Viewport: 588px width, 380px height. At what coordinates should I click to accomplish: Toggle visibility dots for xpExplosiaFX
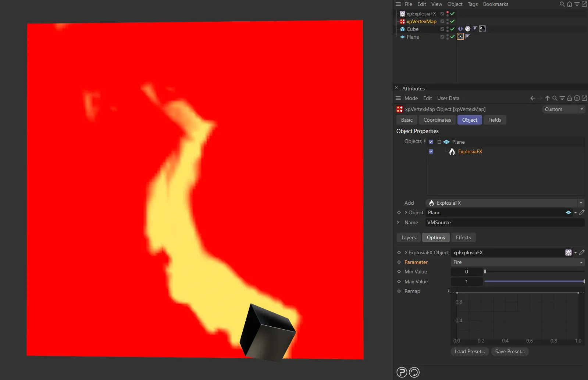click(x=448, y=14)
